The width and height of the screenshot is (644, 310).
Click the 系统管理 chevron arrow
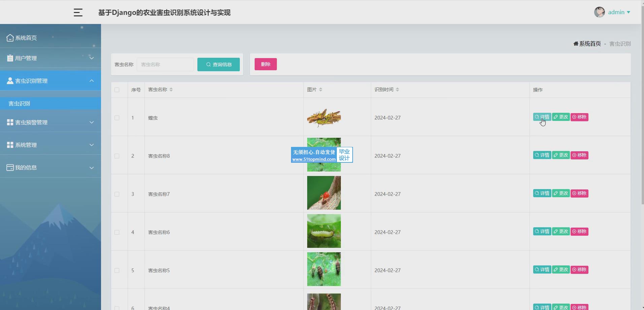pos(92,145)
